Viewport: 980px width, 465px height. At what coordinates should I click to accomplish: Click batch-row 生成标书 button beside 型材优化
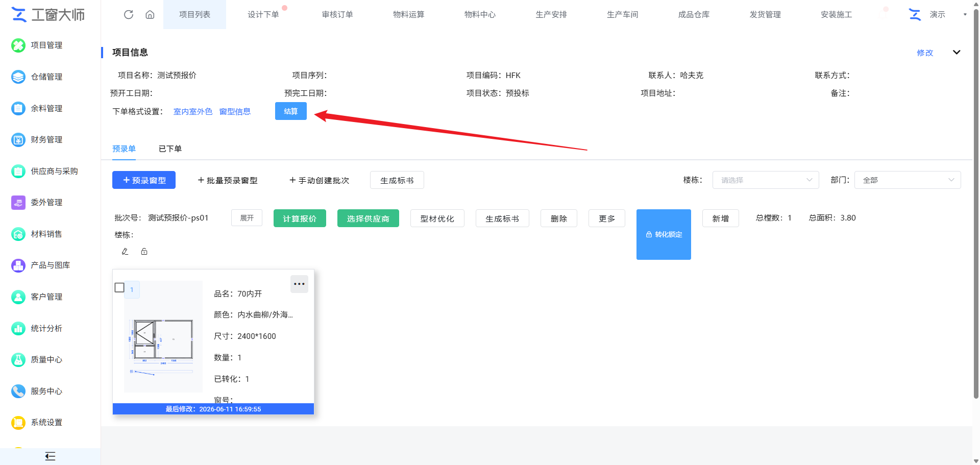pyautogui.click(x=502, y=218)
